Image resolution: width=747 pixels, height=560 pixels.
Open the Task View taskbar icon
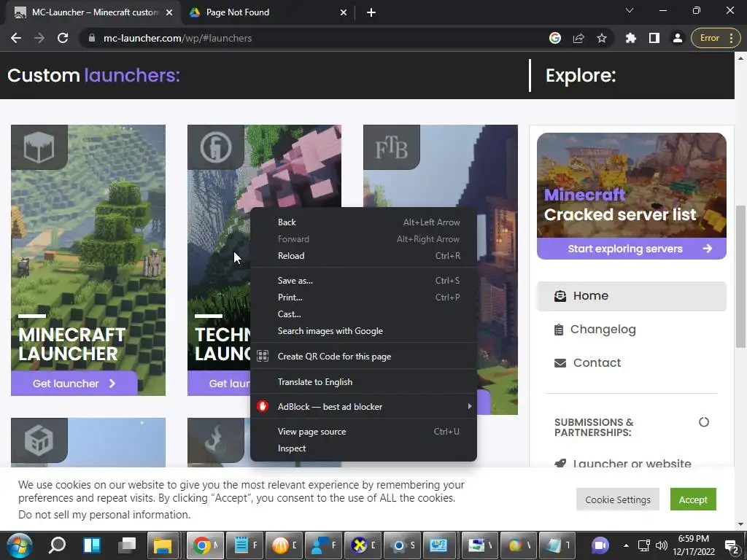pyautogui.click(x=126, y=545)
